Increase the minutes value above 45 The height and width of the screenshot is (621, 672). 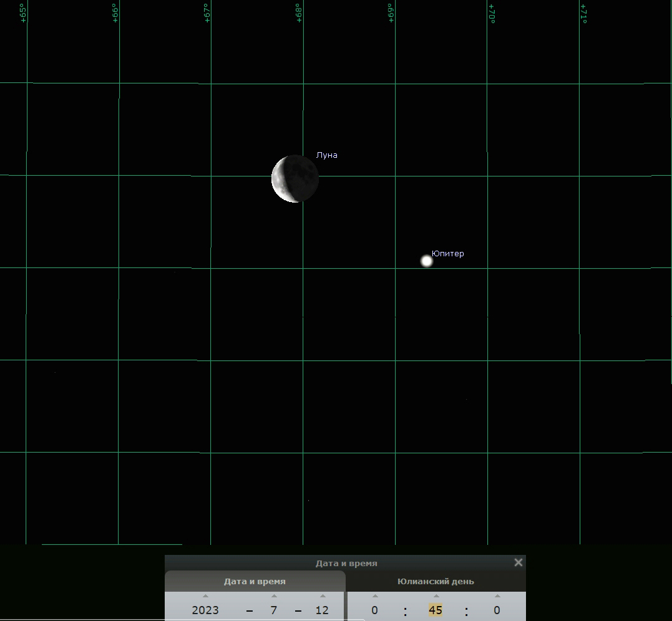click(x=436, y=595)
